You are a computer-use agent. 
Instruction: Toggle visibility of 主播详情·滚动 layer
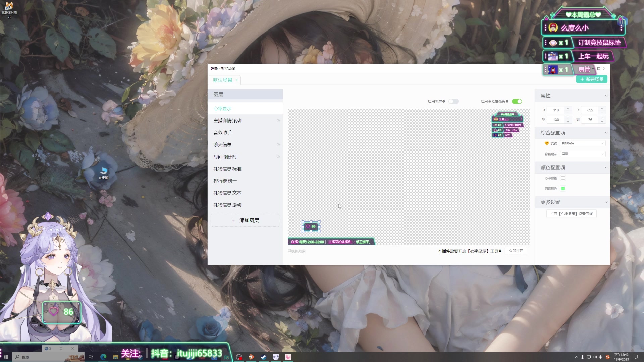pyautogui.click(x=278, y=121)
